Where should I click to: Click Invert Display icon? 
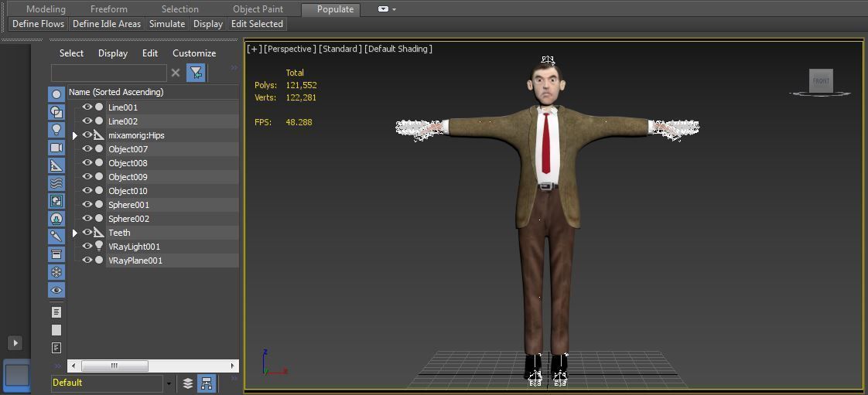(56, 348)
